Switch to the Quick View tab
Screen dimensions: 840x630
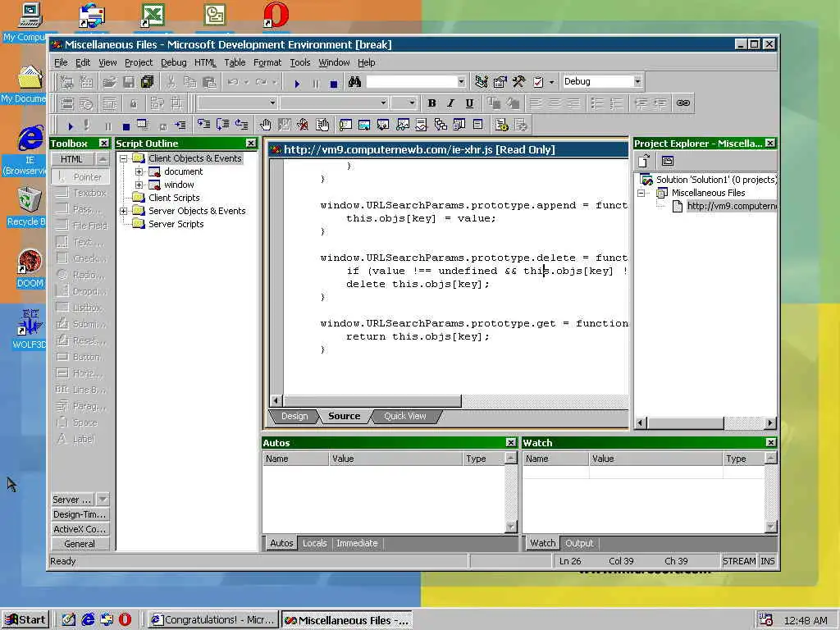pos(405,416)
